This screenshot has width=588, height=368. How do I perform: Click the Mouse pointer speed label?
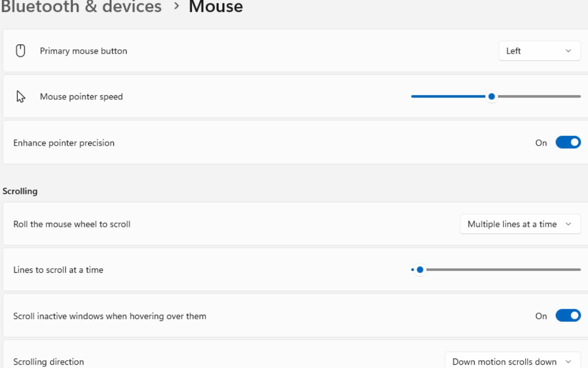(81, 97)
